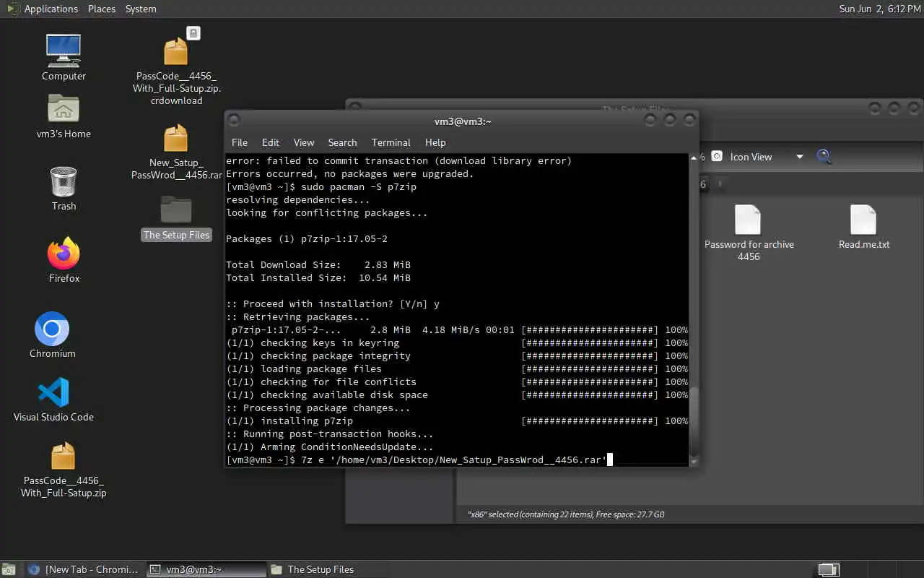Open the terminal View menu
Image resolution: width=924 pixels, height=578 pixels.
pyautogui.click(x=304, y=142)
